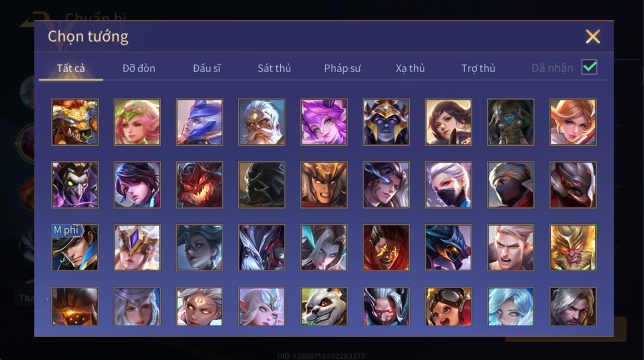Image resolution: width=644 pixels, height=360 pixels.
Task: Select the green-eyed joker hero portrait
Action: point(75,185)
